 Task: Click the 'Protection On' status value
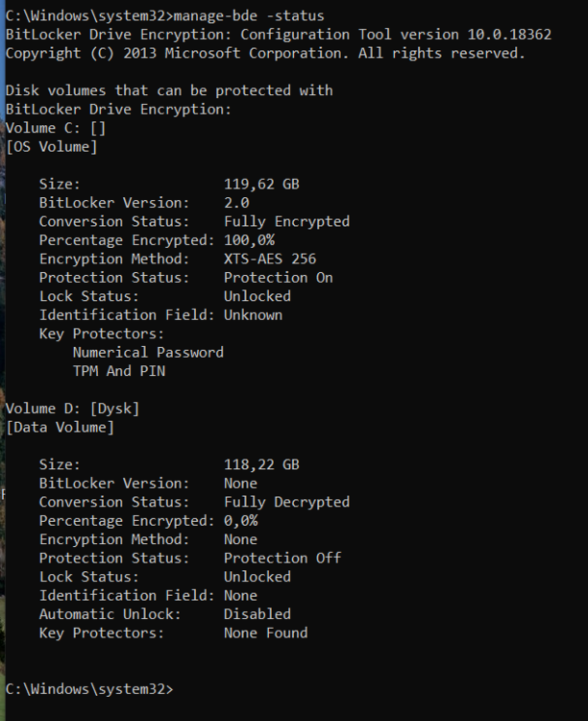pyautogui.click(x=279, y=278)
